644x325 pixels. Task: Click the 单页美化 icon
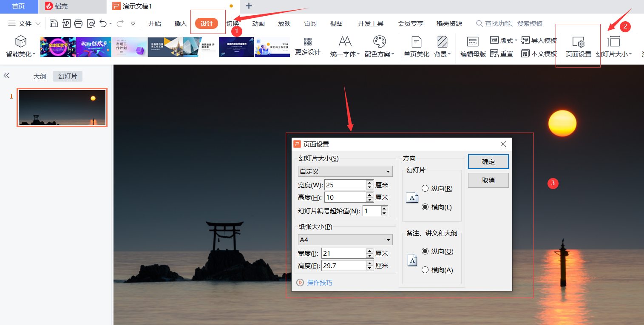417,42
